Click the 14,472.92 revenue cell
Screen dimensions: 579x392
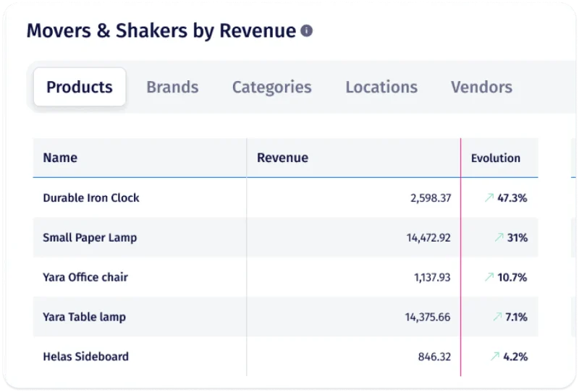tap(428, 237)
